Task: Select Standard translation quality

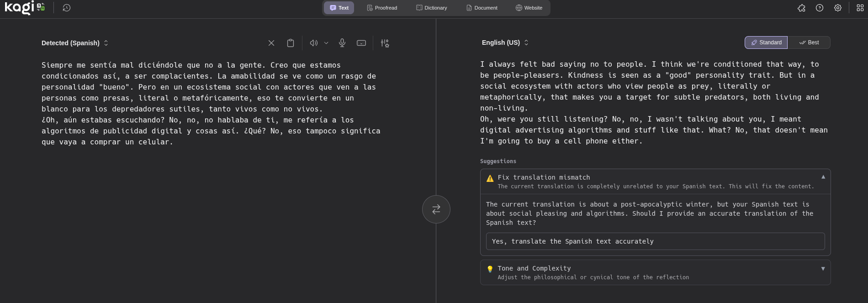Action: 766,43
